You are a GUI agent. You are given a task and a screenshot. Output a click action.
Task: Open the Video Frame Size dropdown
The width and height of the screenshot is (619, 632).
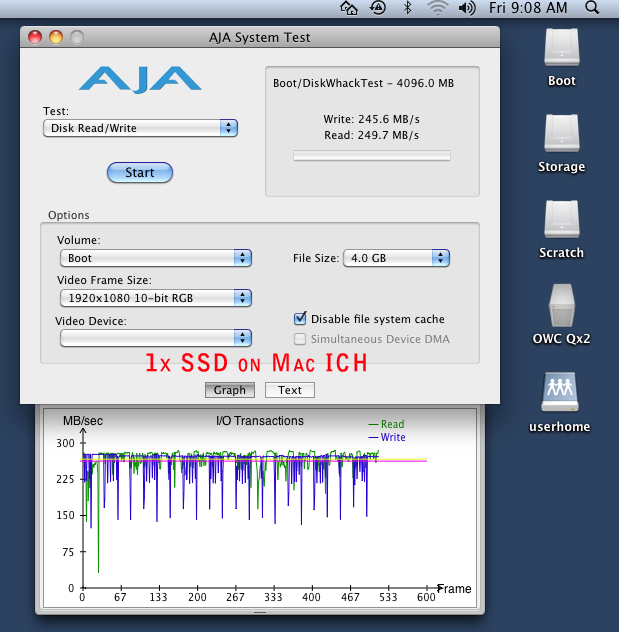coord(156,298)
